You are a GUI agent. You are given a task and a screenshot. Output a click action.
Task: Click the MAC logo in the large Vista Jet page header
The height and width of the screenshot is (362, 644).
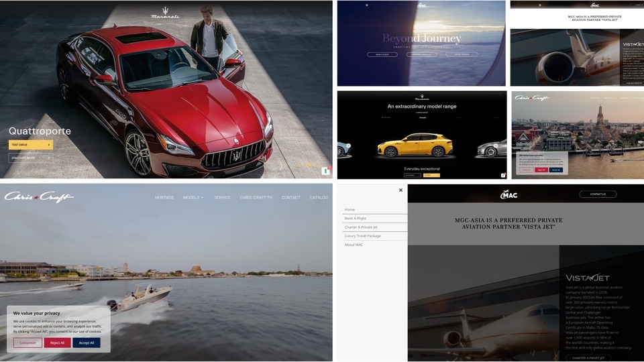tap(508, 194)
